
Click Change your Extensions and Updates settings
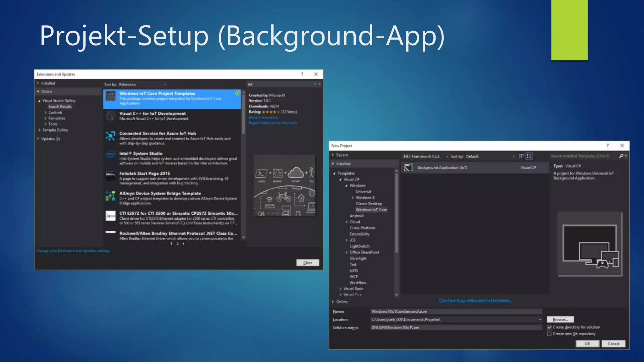pyautogui.click(x=73, y=251)
